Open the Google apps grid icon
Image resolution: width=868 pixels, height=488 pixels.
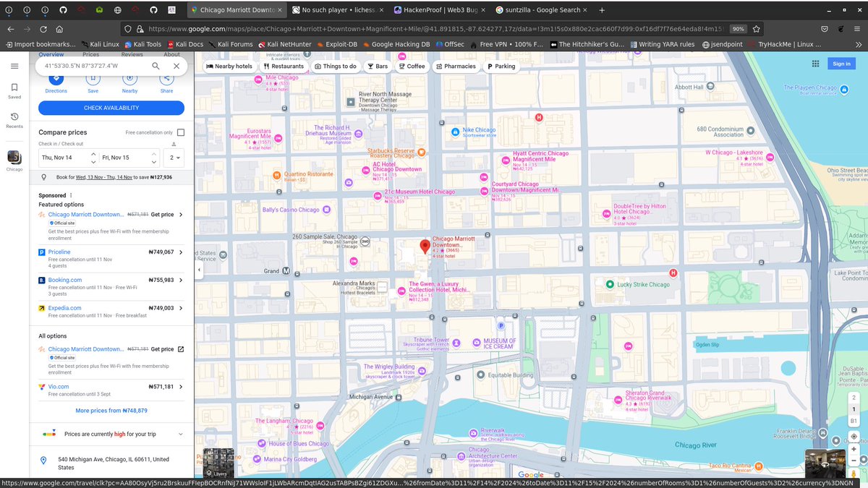815,64
